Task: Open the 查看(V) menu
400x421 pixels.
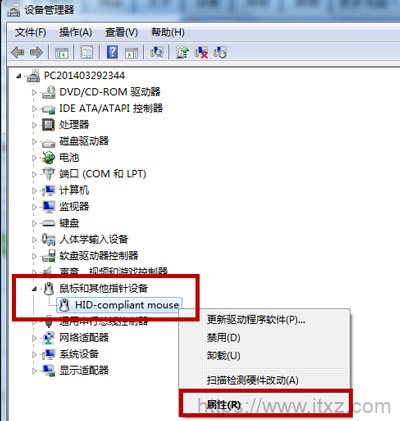Action: click(121, 32)
